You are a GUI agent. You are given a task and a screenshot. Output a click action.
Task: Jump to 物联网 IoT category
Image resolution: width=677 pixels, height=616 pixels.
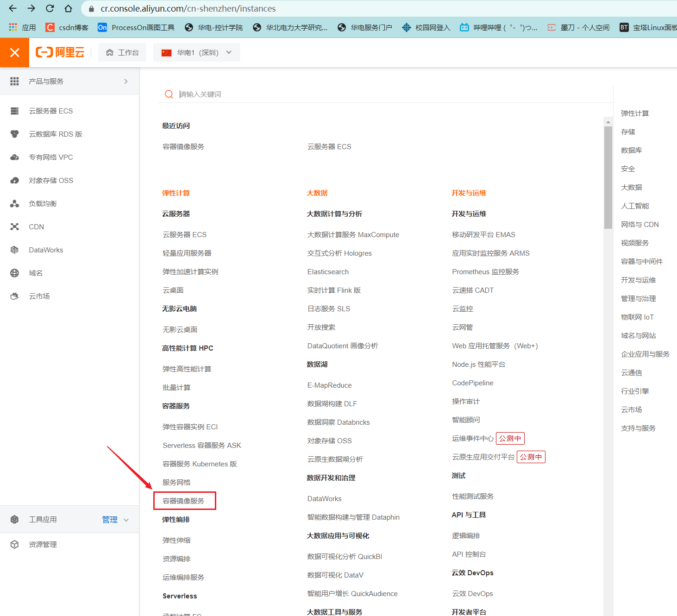point(637,317)
